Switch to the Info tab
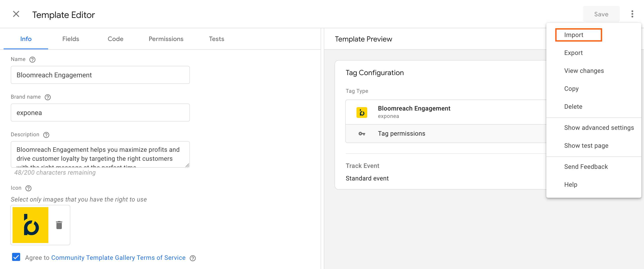The height and width of the screenshot is (269, 644). (x=26, y=39)
